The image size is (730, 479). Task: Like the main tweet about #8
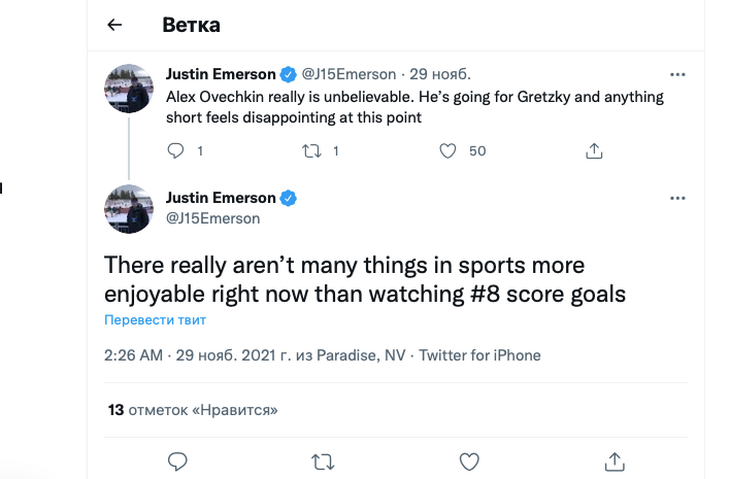click(x=469, y=461)
